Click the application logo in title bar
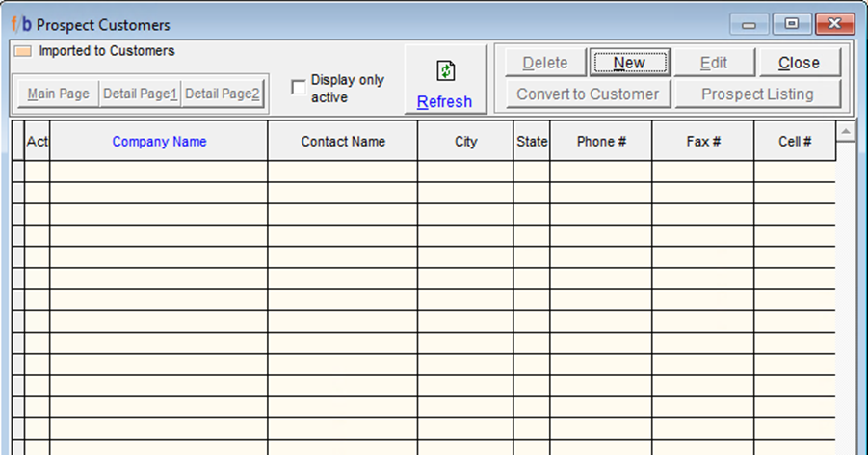868x455 pixels. pos(20,24)
